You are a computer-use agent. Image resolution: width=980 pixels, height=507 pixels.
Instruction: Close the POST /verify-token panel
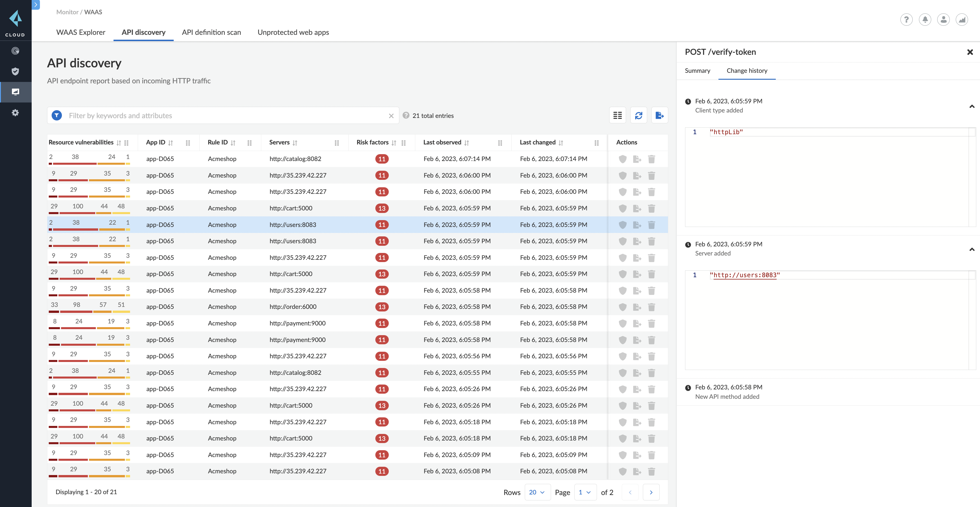point(970,52)
